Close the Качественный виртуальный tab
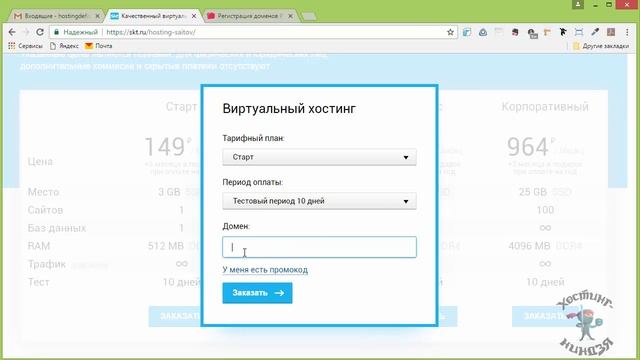This screenshot has width=640, height=360. pyautogui.click(x=194, y=16)
